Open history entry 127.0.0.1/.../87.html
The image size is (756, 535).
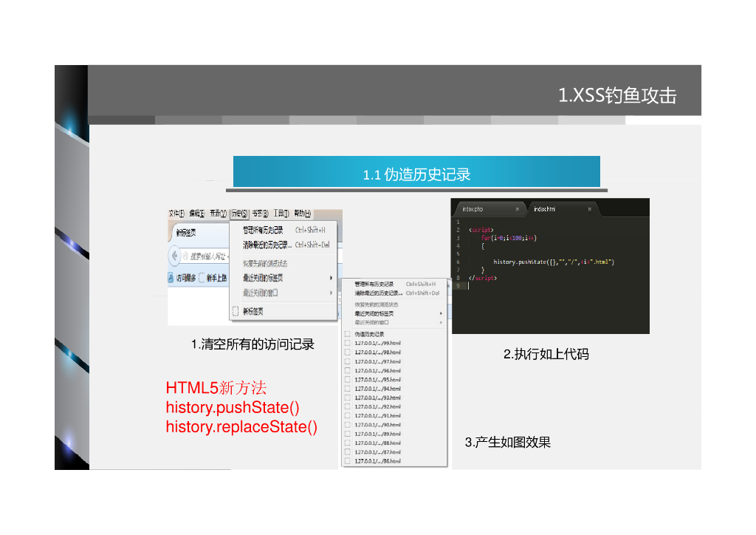pos(396,452)
